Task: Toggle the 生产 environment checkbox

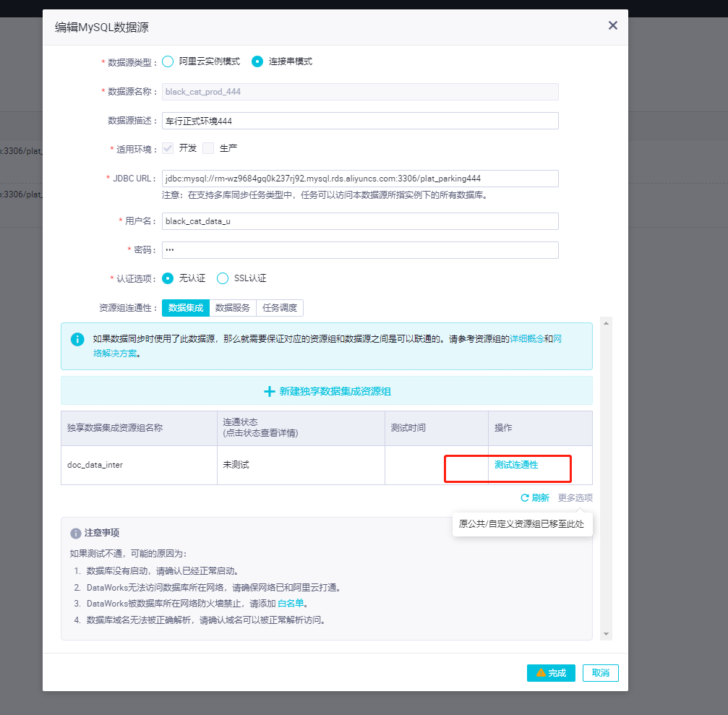Action: pos(208,148)
